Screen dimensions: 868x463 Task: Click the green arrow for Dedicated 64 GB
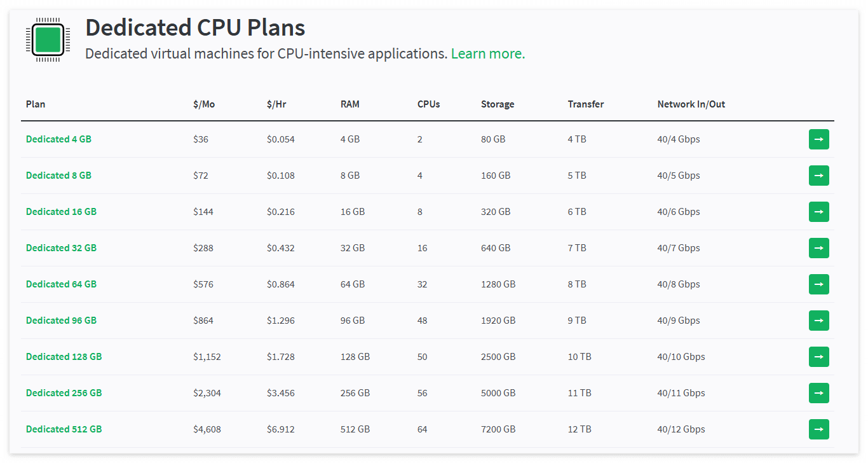[x=818, y=284]
